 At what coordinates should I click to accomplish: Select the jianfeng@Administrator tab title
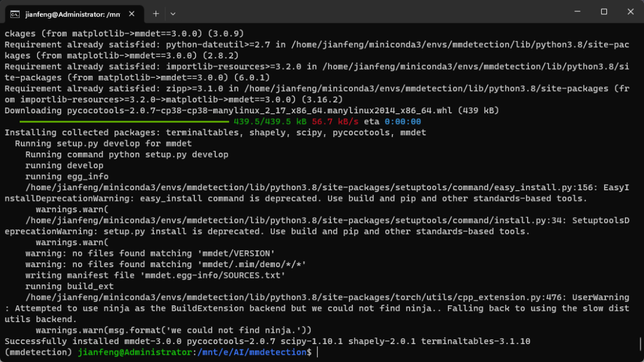(70, 13)
